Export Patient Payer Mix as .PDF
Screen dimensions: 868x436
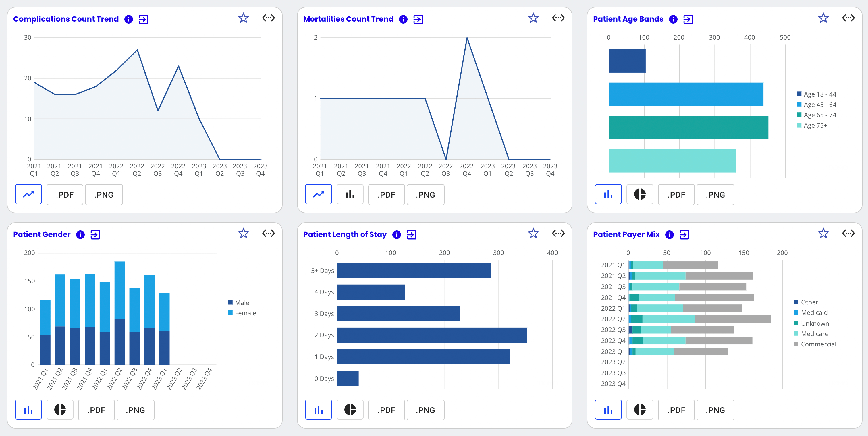[x=676, y=410]
